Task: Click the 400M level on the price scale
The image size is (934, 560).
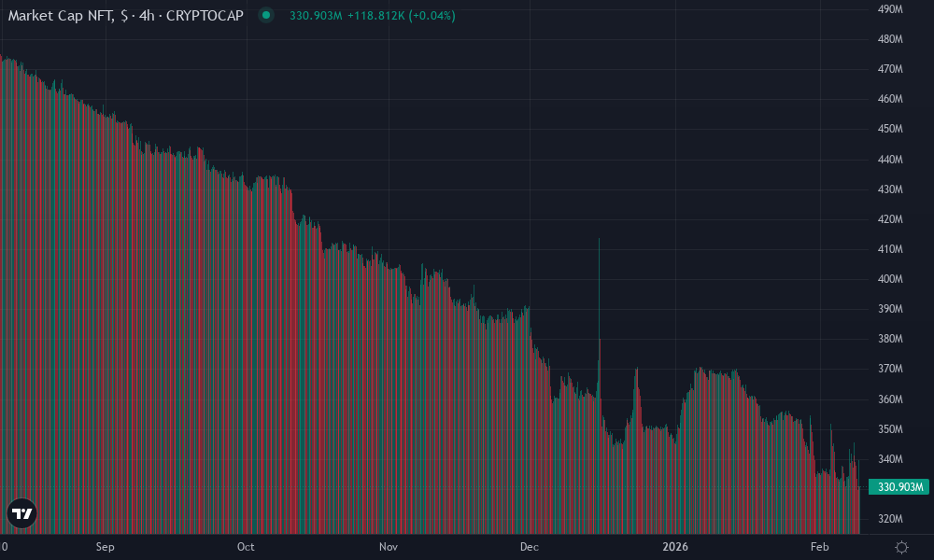Action: coord(891,276)
